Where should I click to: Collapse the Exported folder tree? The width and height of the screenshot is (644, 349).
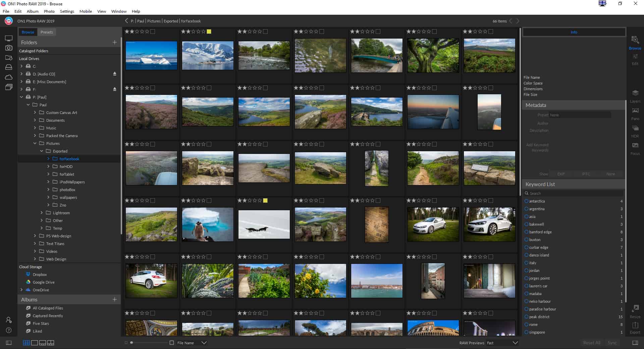[42, 151]
